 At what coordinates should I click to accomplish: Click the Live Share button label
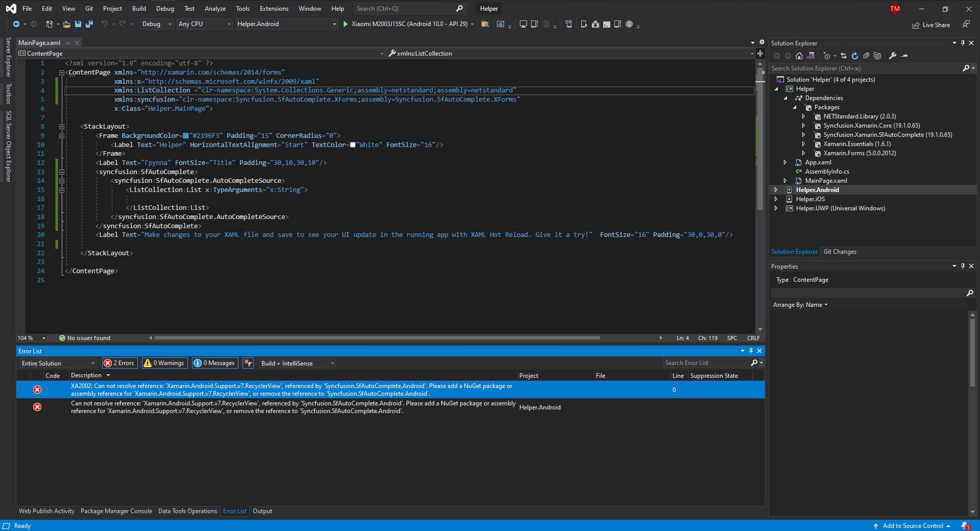click(936, 25)
